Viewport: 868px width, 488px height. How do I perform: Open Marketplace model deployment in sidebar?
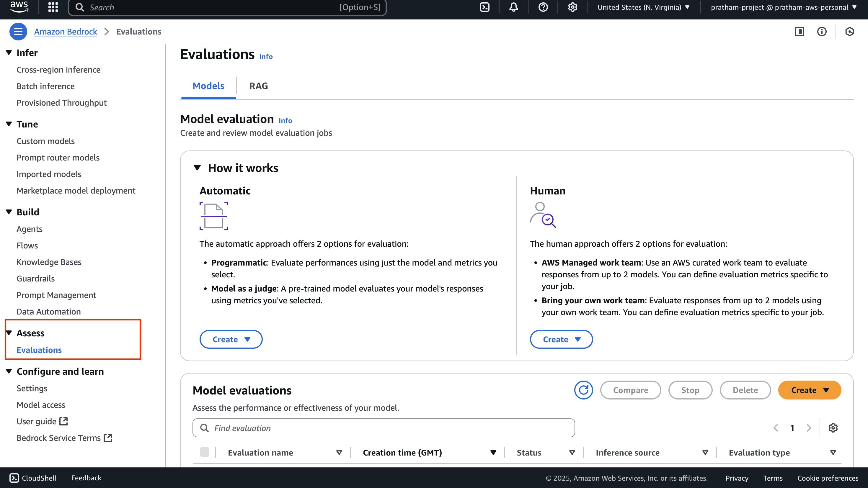(76, 191)
